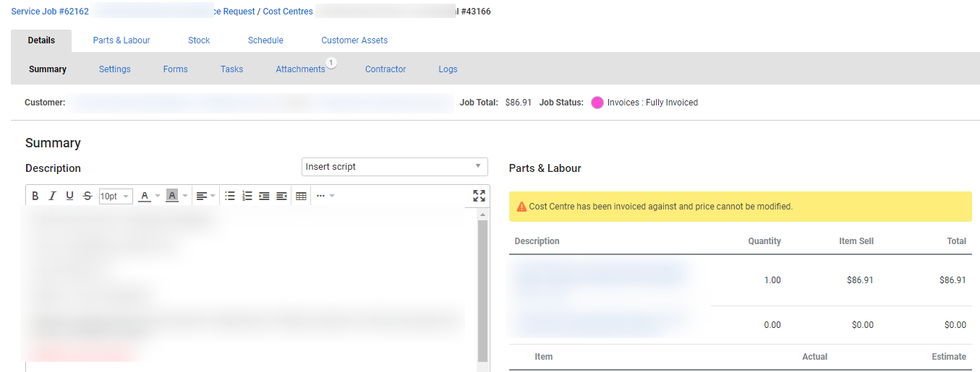Open the more options ellipsis menu
The image size is (980, 372).
point(321,196)
